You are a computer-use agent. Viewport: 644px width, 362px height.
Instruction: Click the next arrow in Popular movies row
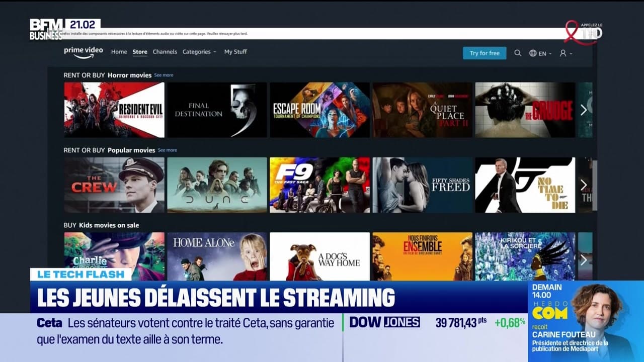tap(583, 185)
